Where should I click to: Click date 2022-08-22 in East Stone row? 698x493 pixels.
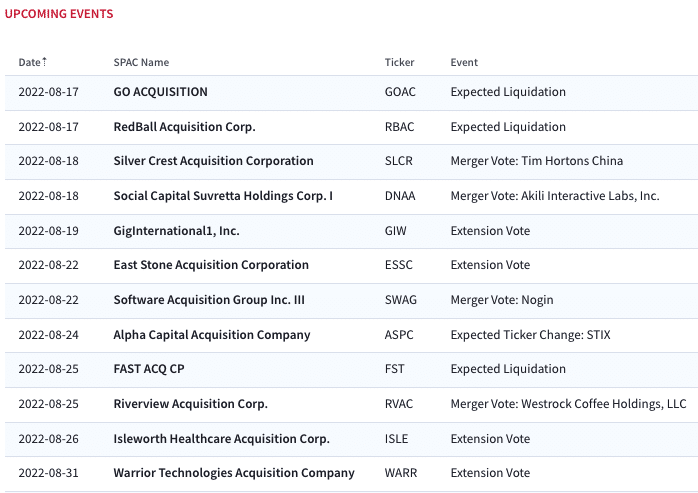click(x=49, y=265)
